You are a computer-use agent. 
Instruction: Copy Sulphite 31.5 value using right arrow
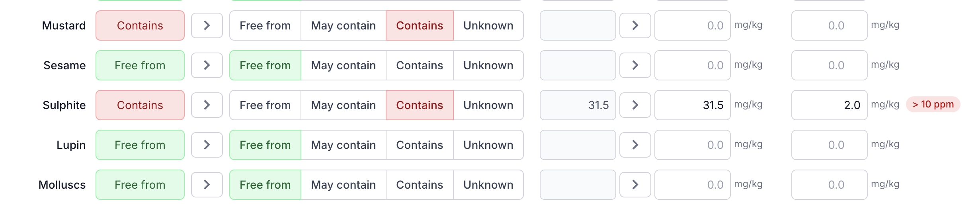(635, 105)
